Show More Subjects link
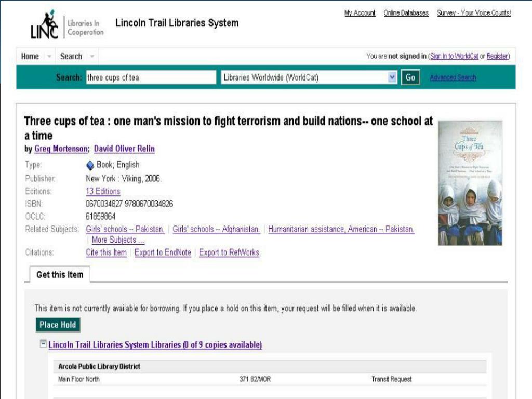 (x=118, y=240)
